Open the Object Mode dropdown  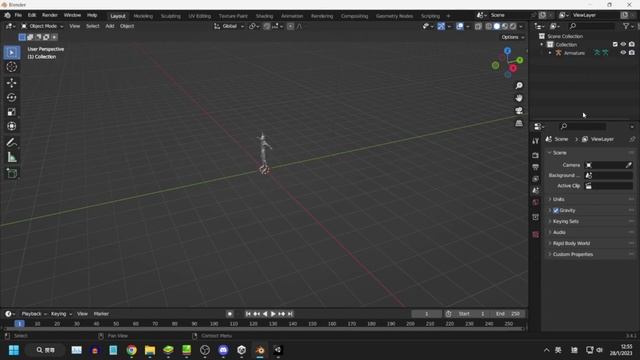pyautogui.click(x=42, y=26)
